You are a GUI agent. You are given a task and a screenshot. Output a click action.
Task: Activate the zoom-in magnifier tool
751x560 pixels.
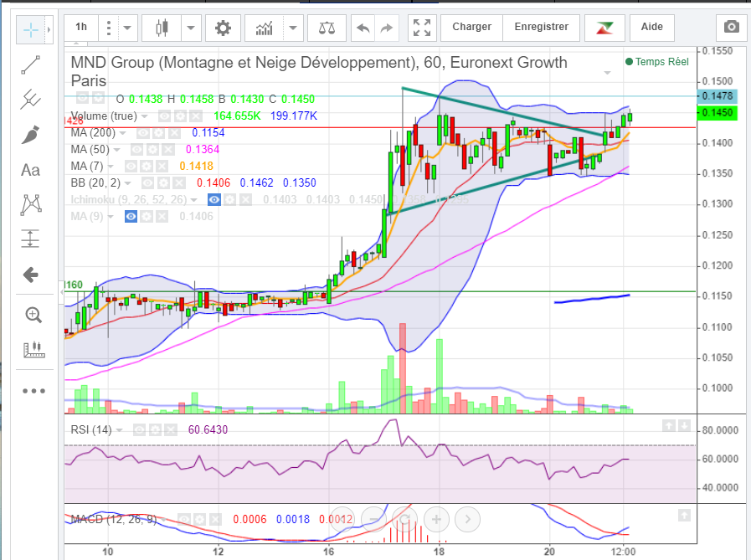pos(33,315)
